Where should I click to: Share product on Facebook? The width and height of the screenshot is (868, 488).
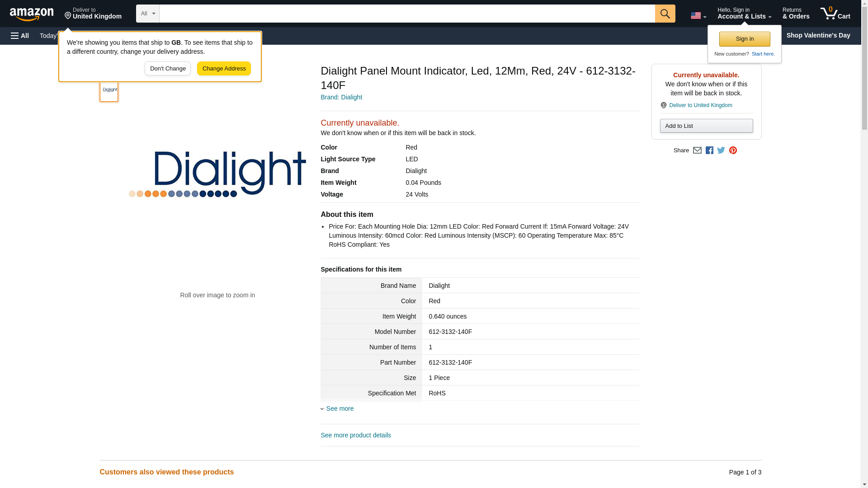[x=709, y=150]
